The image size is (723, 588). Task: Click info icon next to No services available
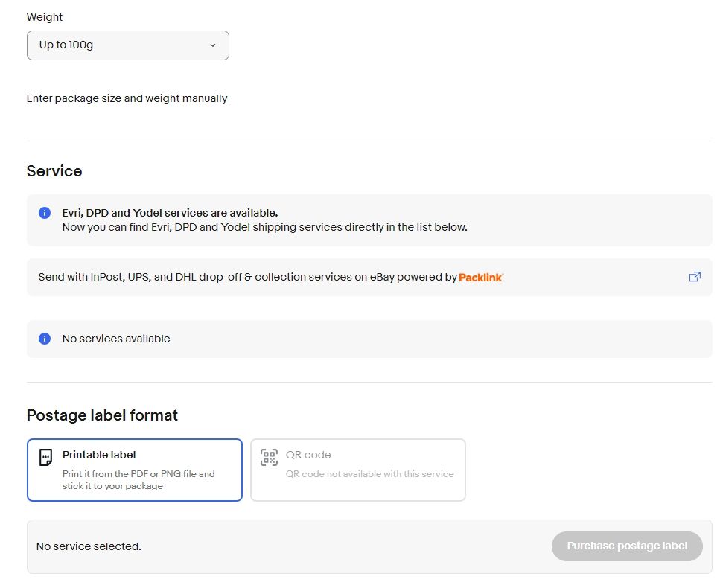tap(45, 339)
